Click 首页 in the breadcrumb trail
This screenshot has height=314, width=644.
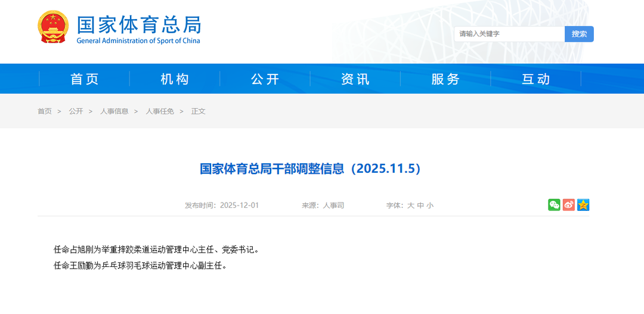[x=45, y=111]
